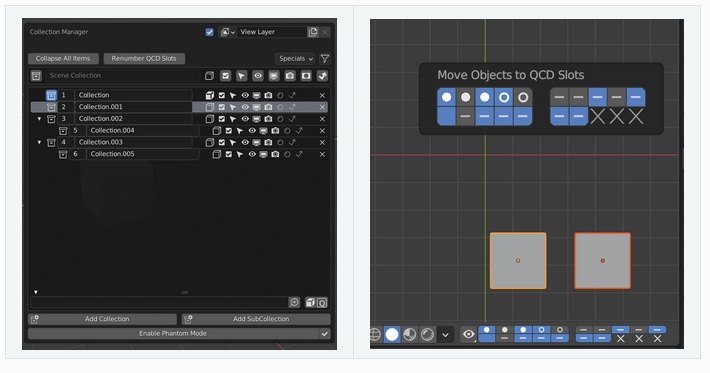710x373 pixels.
Task: Remove Collection.001 with its X icon
Action: coord(322,107)
